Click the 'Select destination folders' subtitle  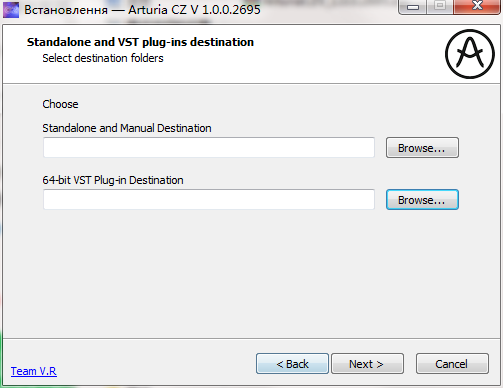point(103,58)
